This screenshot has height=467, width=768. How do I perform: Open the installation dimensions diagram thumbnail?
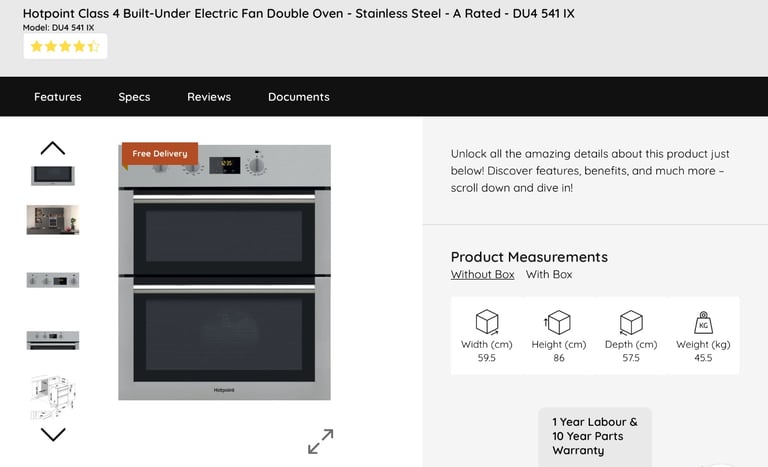tap(53, 397)
